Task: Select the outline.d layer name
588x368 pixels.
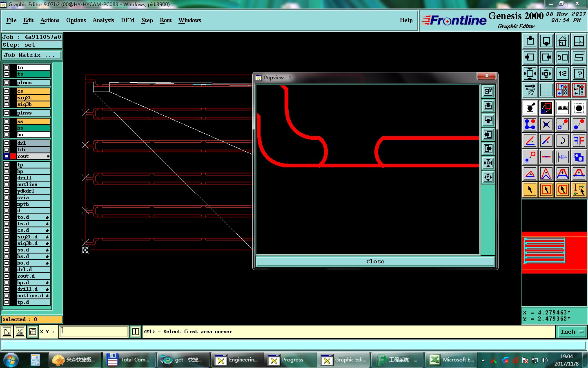Action: point(33,296)
